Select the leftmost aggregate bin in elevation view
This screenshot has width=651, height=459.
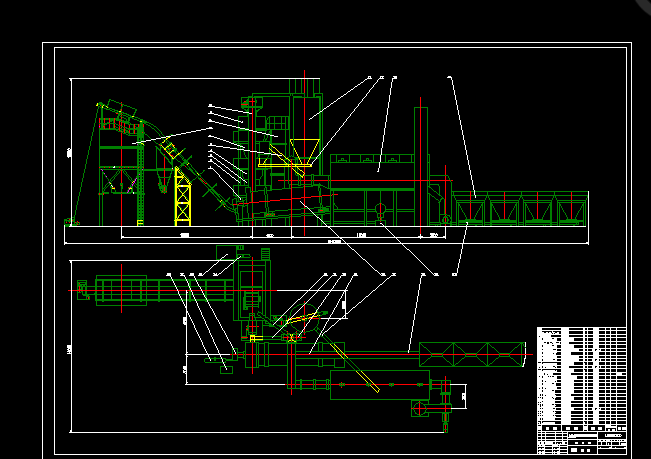pos(470,209)
